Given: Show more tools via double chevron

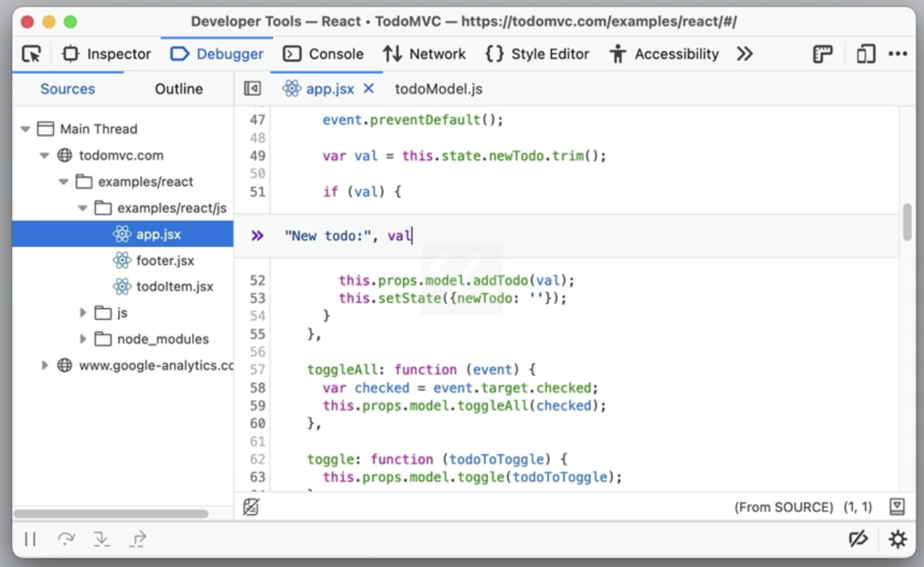Looking at the screenshot, I should click(745, 54).
